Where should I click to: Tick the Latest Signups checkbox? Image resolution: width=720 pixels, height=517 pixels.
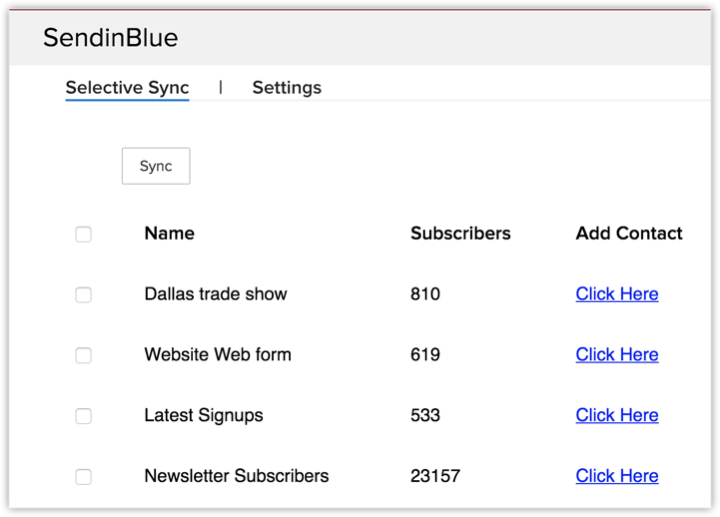point(84,416)
